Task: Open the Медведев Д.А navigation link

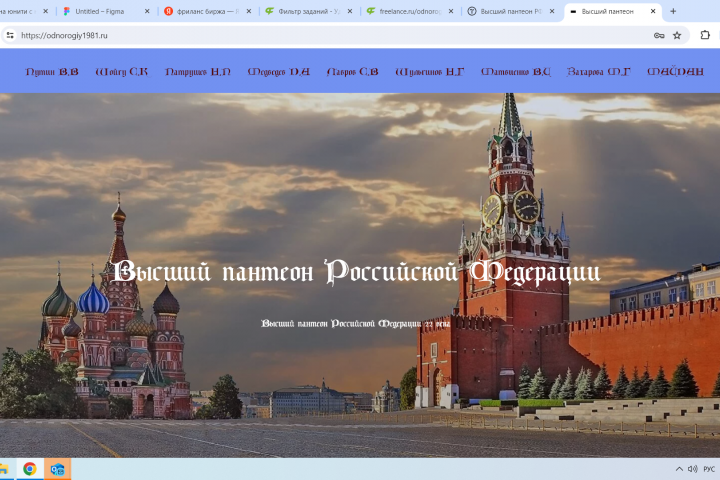Action: click(279, 72)
